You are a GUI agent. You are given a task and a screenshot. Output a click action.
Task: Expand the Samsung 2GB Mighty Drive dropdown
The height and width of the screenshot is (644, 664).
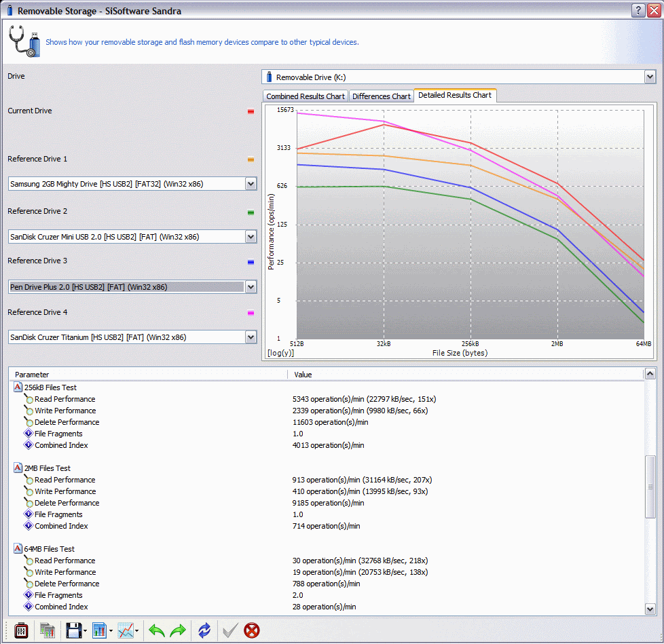pyautogui.click(x=251, y=184)
